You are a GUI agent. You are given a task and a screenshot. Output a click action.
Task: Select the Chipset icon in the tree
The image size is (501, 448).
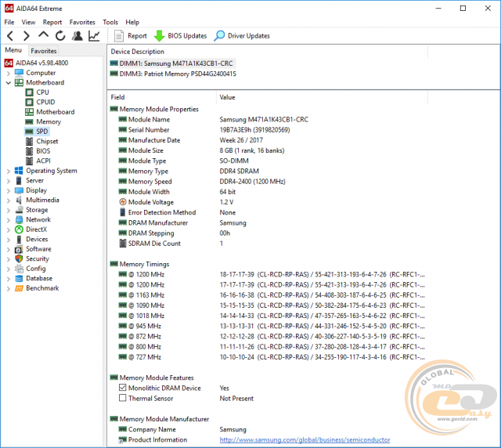30,141
